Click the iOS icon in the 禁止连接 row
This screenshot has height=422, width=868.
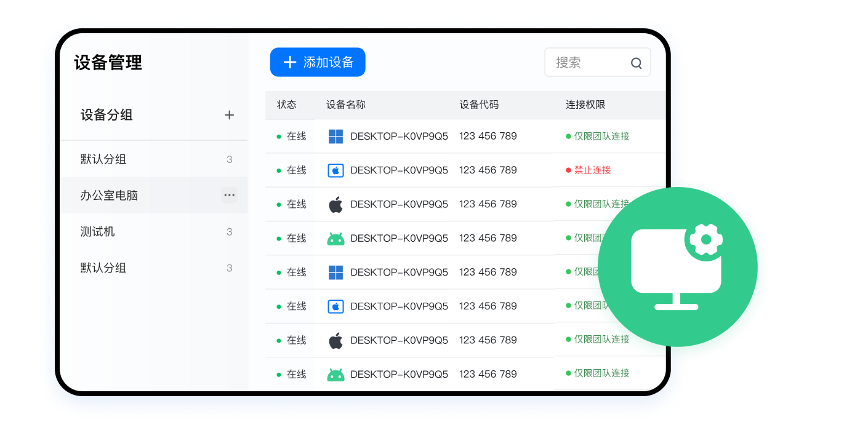[336, 170]
